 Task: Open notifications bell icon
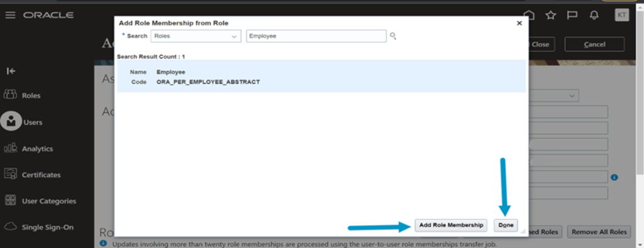pos(594,15)
